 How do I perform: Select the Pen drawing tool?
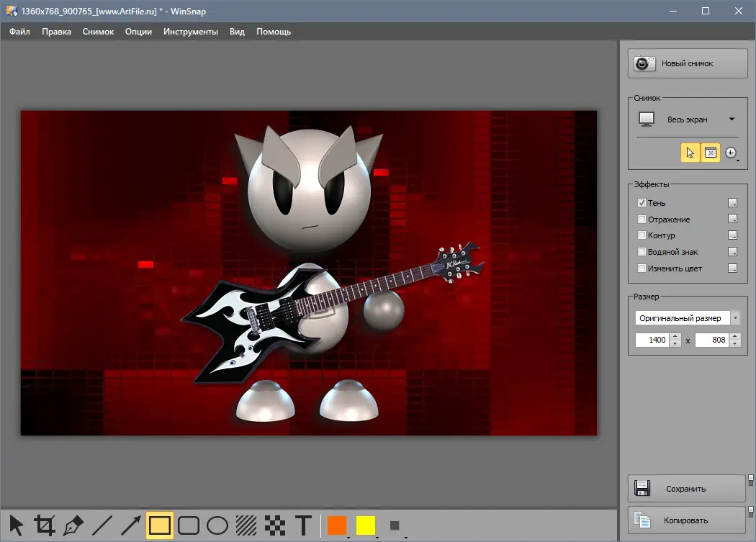73,525
